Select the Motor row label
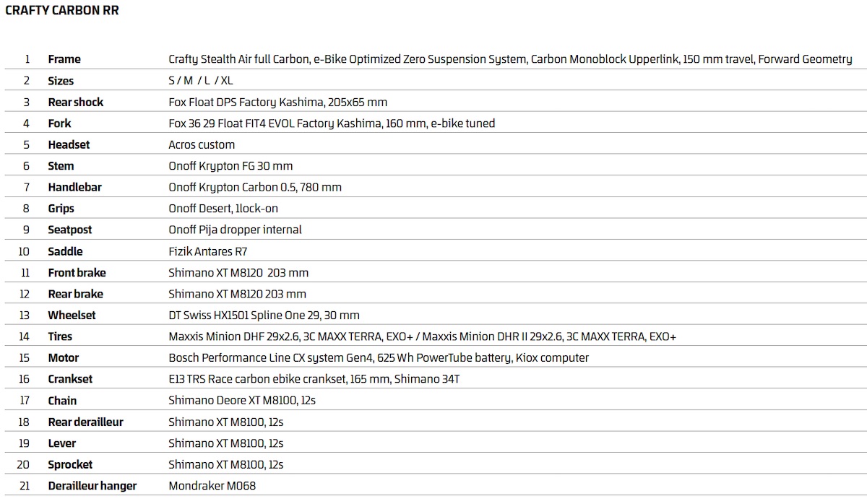Screen dimensions: 867x504 pyautogui.click(x=64, y=357)
